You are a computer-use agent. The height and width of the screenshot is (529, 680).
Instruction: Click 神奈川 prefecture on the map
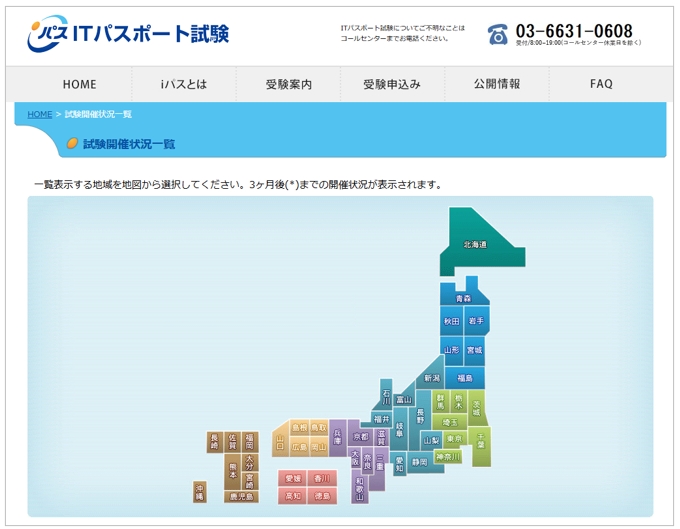click(x=448, y=456)
